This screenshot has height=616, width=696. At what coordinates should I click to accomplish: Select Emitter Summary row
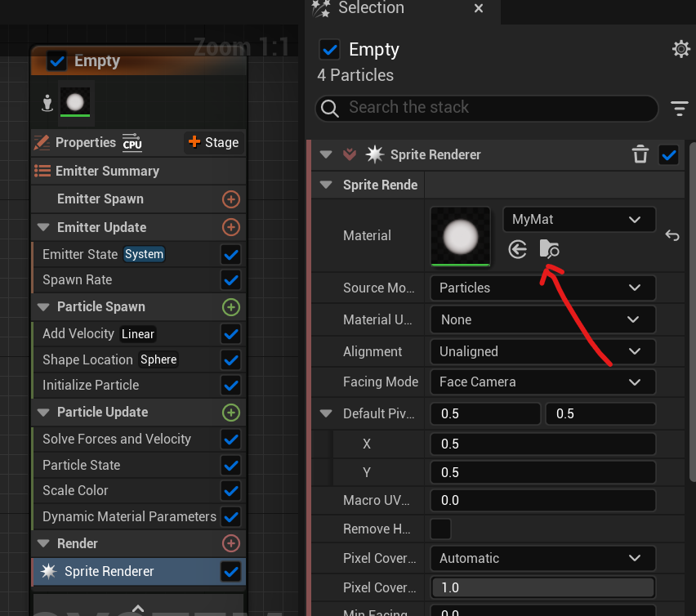coord(139,171)
